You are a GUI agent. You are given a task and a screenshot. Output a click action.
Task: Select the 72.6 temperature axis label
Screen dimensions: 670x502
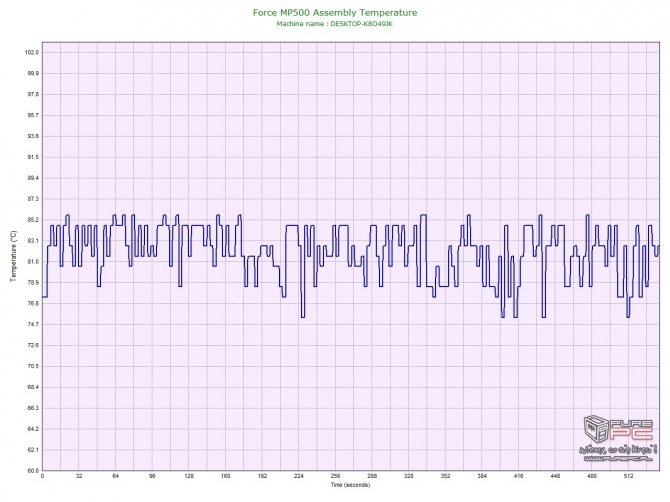(x=33, y=346)
